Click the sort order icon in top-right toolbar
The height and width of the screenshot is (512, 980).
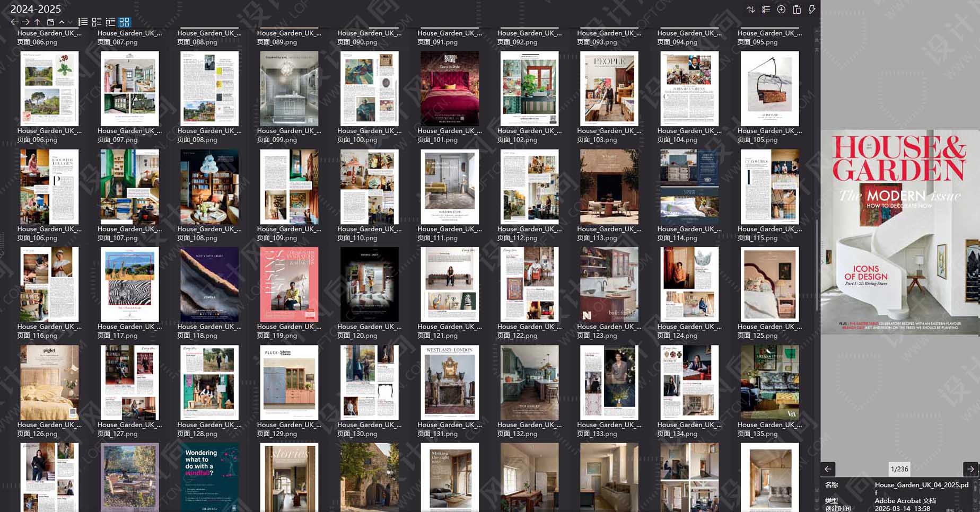click(x=751, y=9)
